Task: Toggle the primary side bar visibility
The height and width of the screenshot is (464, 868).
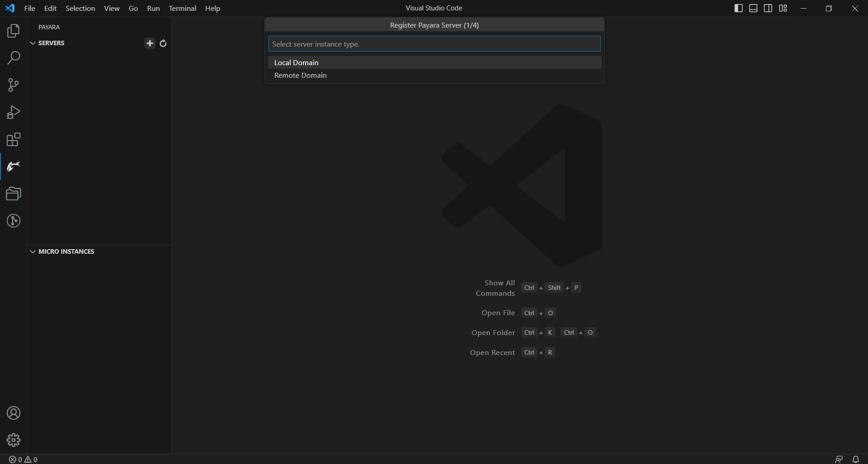Action: [x=738, y=8]
